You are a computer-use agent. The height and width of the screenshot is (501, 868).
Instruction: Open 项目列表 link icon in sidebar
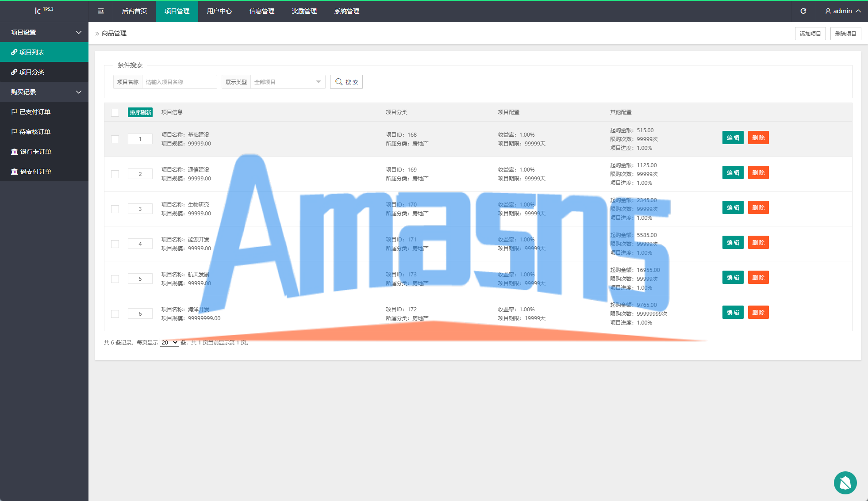click(x=14, y=52)
